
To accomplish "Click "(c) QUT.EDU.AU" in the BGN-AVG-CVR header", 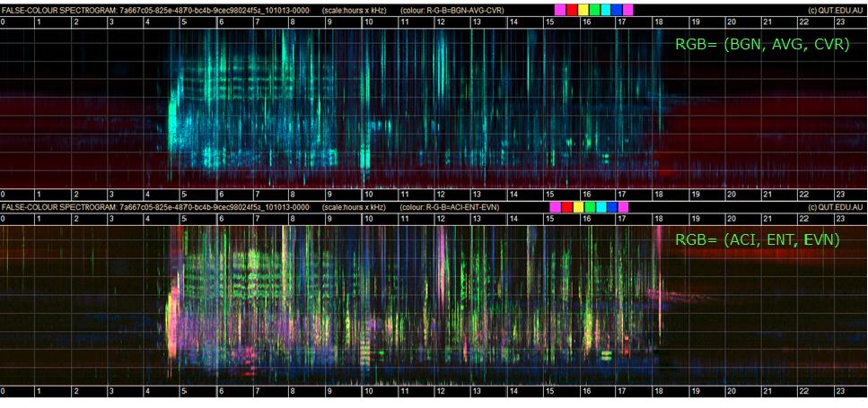I will 837,11.
